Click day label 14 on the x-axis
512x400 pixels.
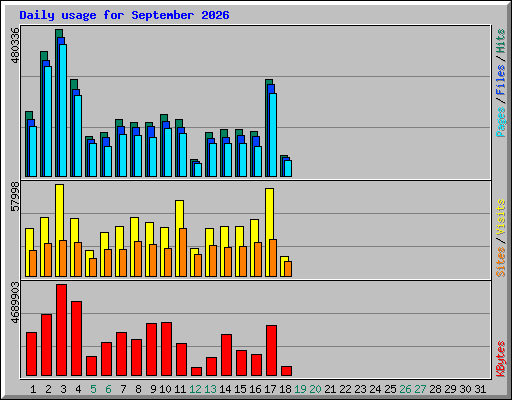(225, 389)
